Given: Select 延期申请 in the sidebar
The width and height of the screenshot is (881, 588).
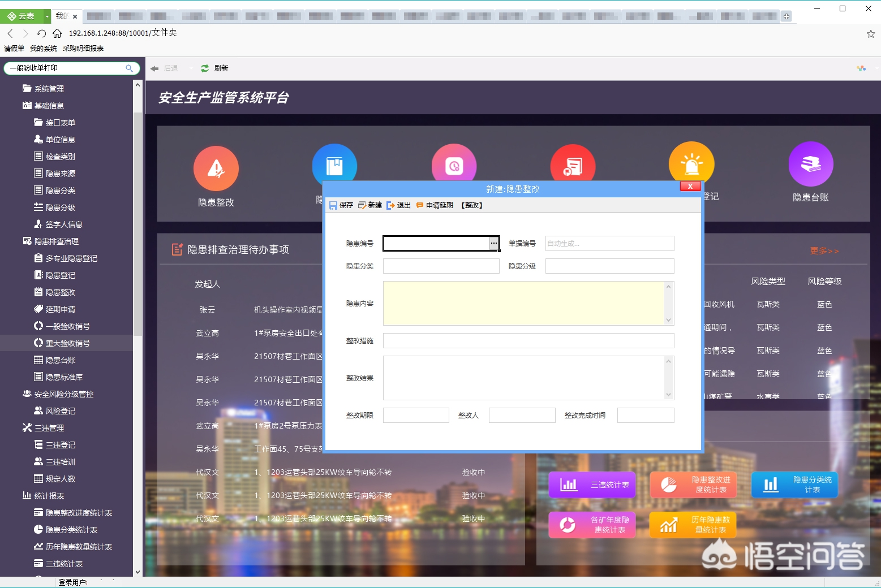Looking at the screenshot, I should [55, 309].
